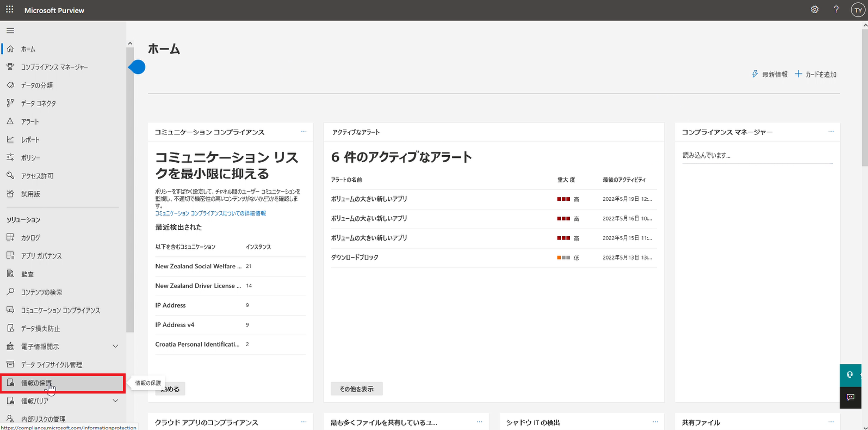Screen dimensions: 868x430
Task: Click the home icon for ホーム
Action: pos(10,49)
